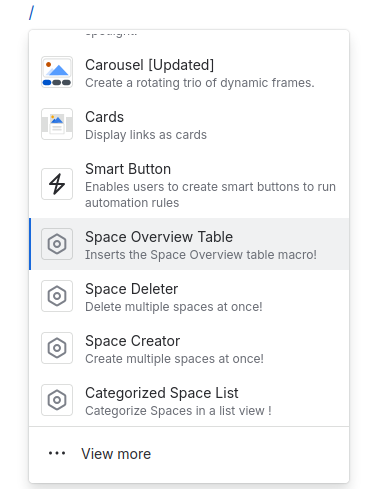
Task: Select the Carousel [Updated] menu item
Action: click(189, 72)
